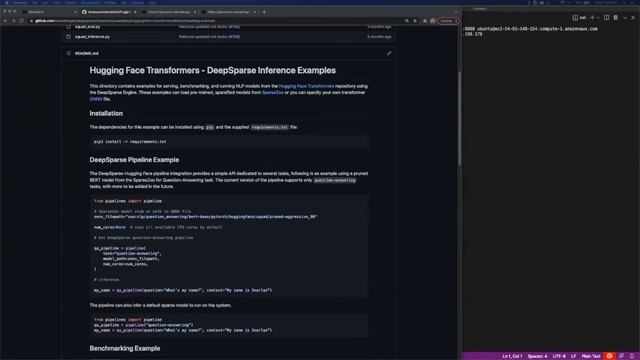Reload the GitHub page

[x=21, y=21]
